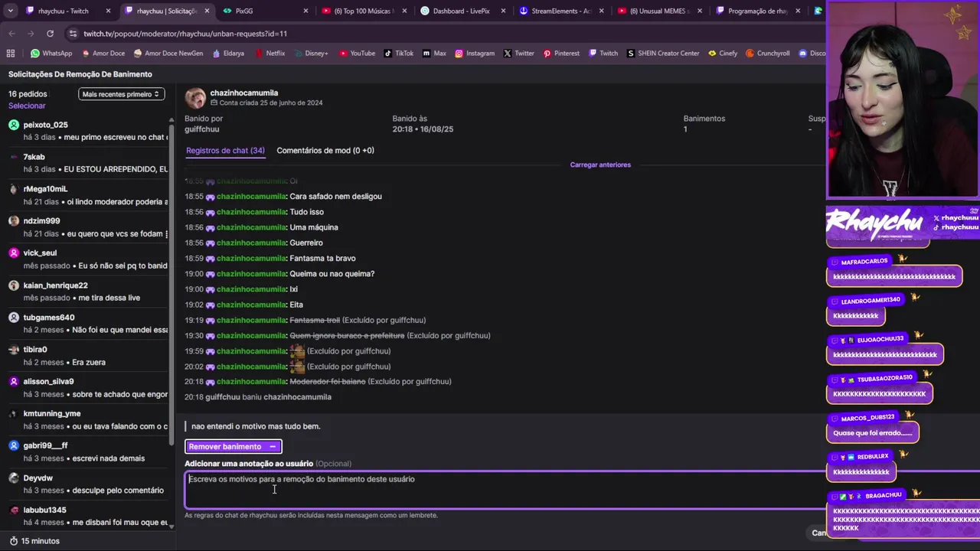The height and width of the screenshot is (551, 980).
Task: Open the TikTok bookmark
Action: 399,54
